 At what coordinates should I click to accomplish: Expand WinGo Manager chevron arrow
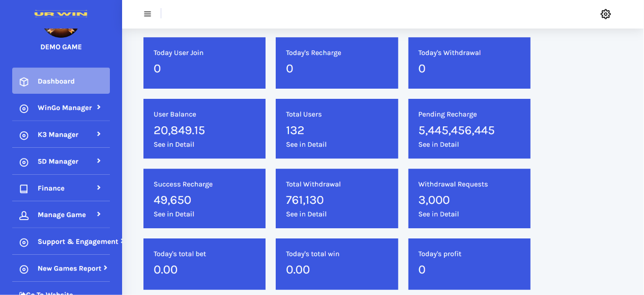[x=99, y=107]
